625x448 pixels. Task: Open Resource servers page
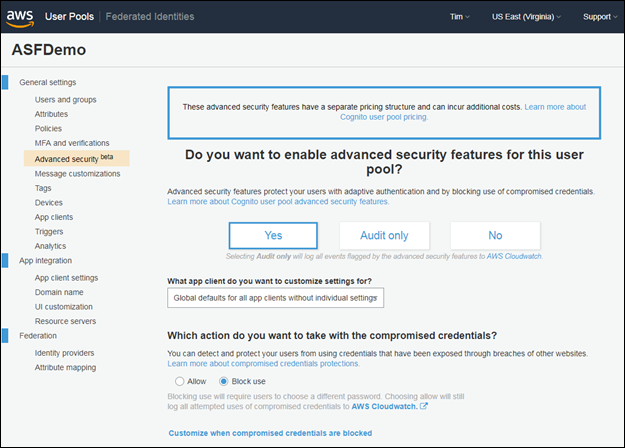coord(65,321)
